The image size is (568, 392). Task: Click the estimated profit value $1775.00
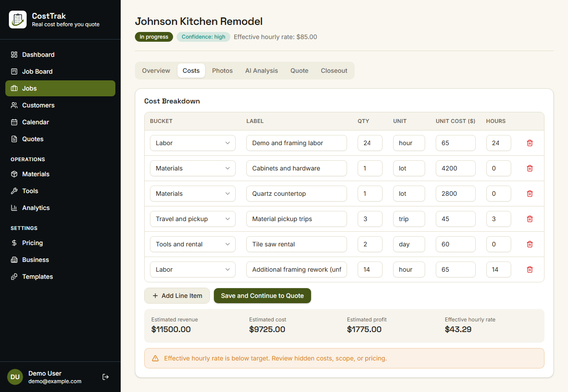click(x=364, y=329)
